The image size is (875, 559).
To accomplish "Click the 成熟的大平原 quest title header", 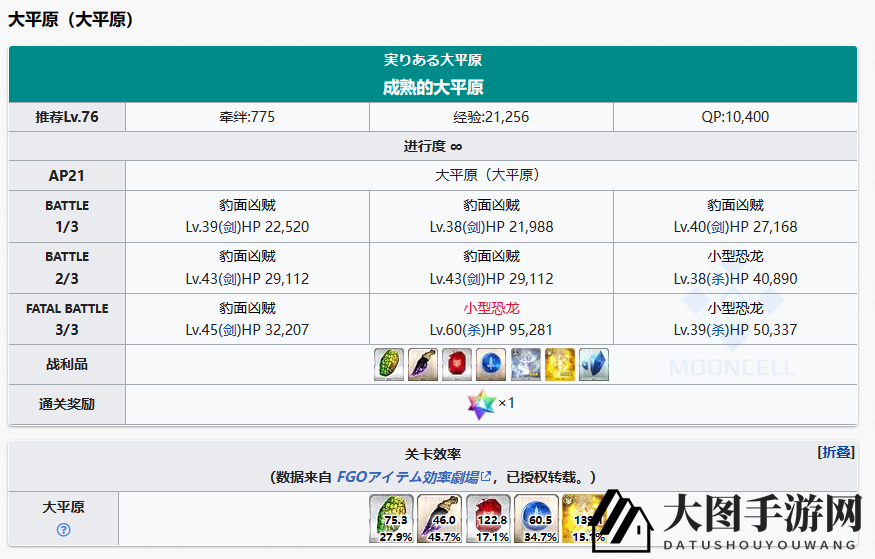I will [x=433, y=87].
